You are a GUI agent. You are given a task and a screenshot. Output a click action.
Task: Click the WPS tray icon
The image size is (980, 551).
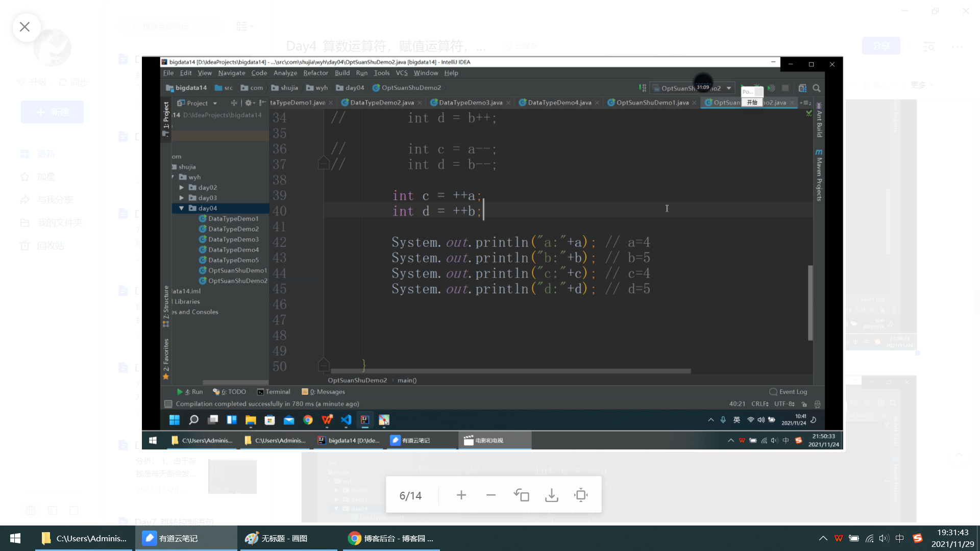(x=838, y=538)
